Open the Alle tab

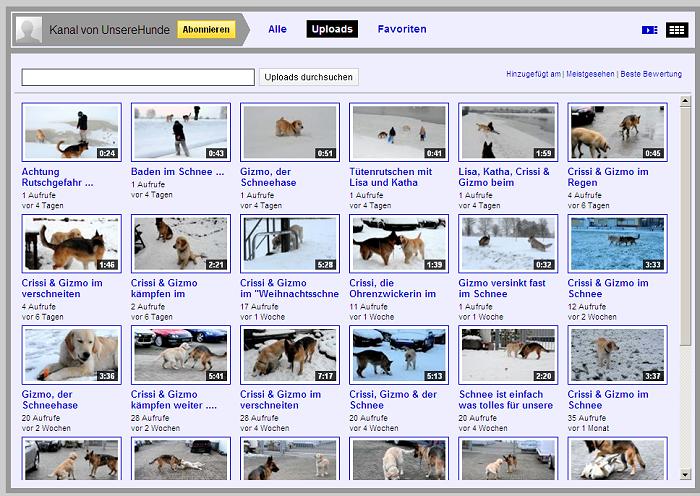pos(277,29)
